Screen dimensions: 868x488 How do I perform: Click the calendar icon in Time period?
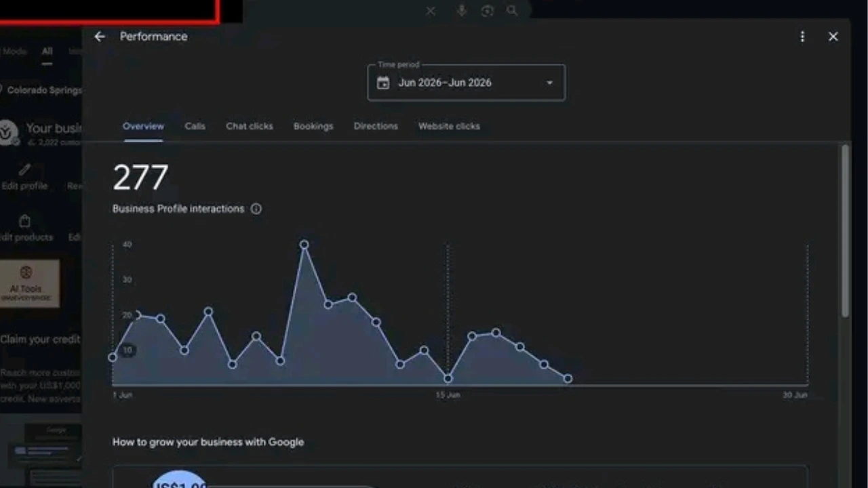coord(383,83)
